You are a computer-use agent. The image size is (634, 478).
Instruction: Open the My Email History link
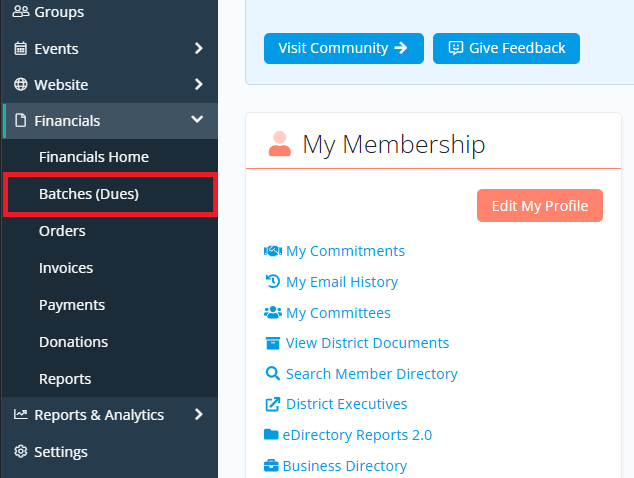click(x=342, y=282)
